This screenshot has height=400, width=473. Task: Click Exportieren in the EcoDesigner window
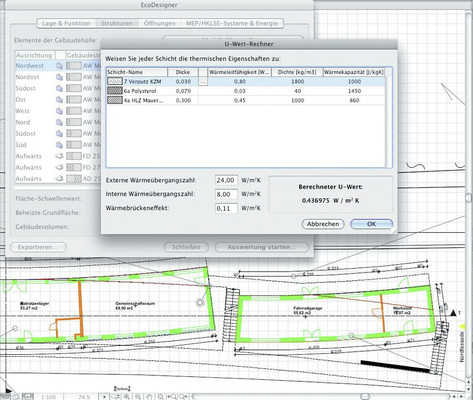point(38,247)
